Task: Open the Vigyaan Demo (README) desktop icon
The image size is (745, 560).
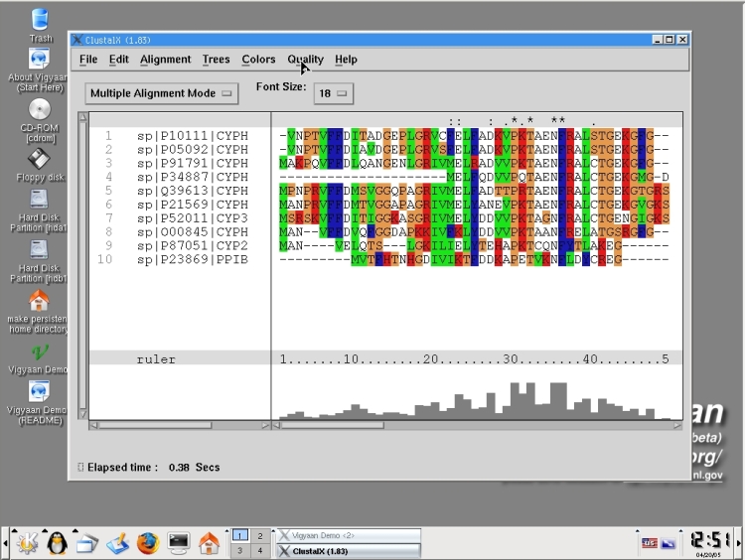Action: click(x=39, y=392)
